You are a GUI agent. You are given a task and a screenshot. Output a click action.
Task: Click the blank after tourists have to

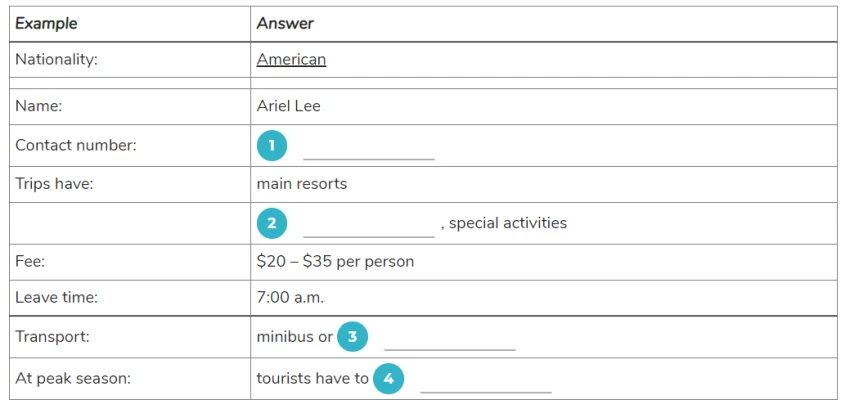[x=486, y=385]
